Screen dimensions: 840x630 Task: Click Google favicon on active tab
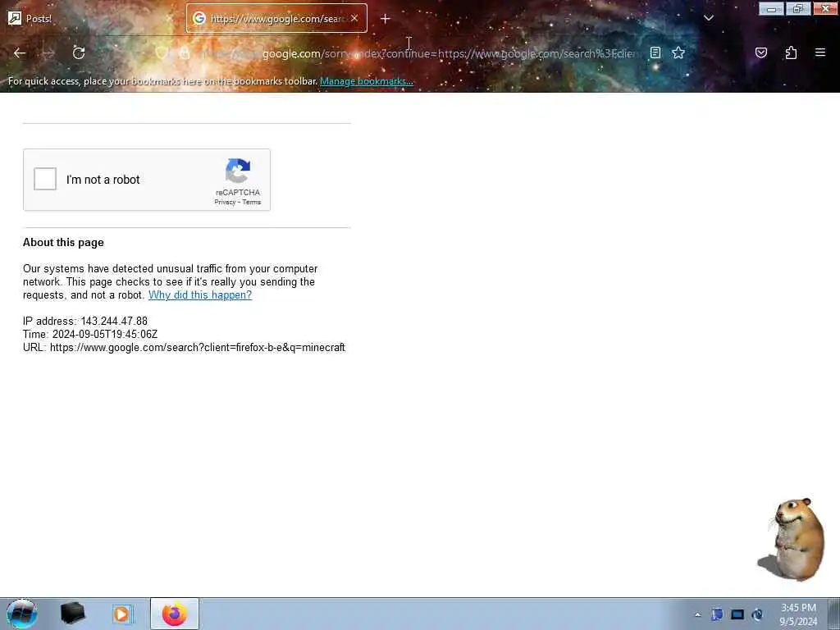point(199,18)
